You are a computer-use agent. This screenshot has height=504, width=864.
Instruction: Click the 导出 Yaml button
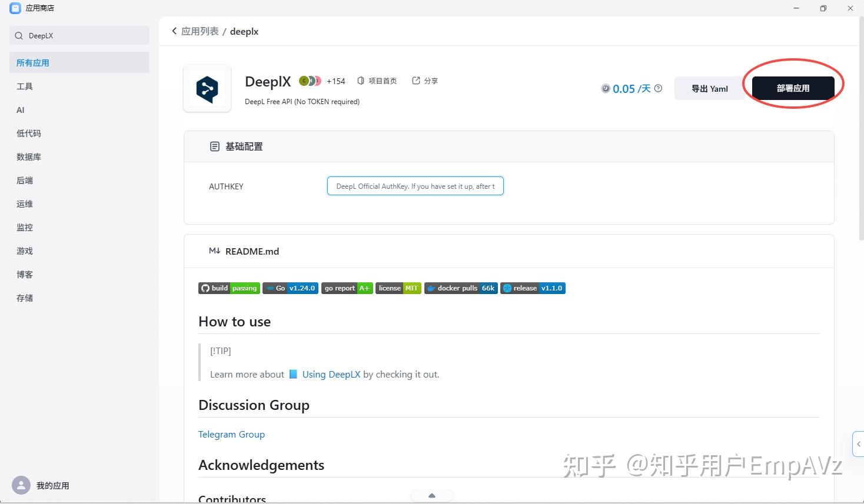click(x=709, y=88)
